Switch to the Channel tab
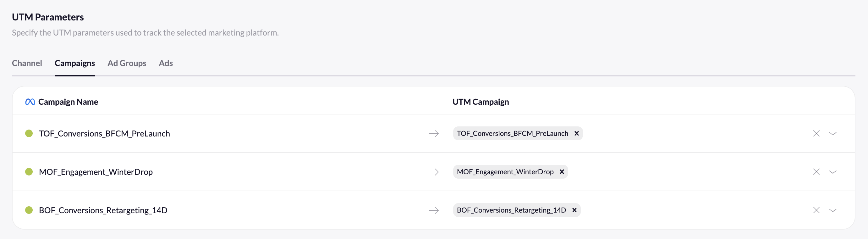 (x=27, y=63)
